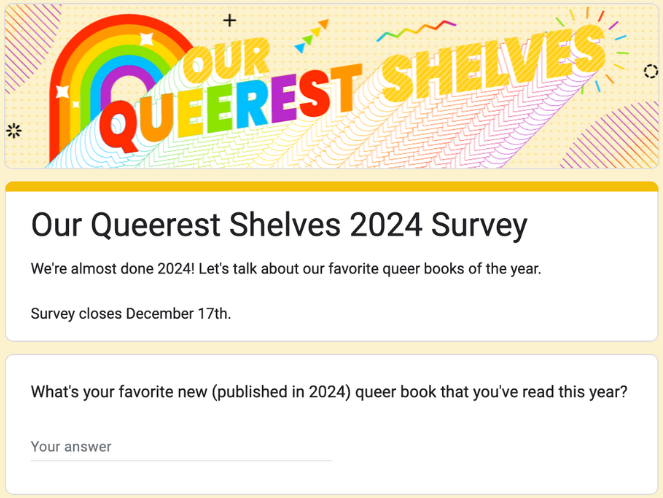The height and width of the screenshot is (498, 663).
Task: Click the favorite new queer book question text
Action: click(329, 392)
